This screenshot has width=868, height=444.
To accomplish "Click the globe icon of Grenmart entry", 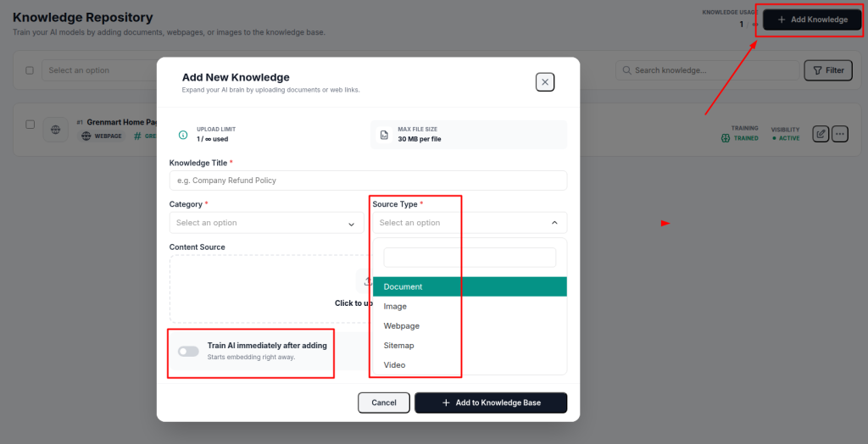I will (55, 130).
